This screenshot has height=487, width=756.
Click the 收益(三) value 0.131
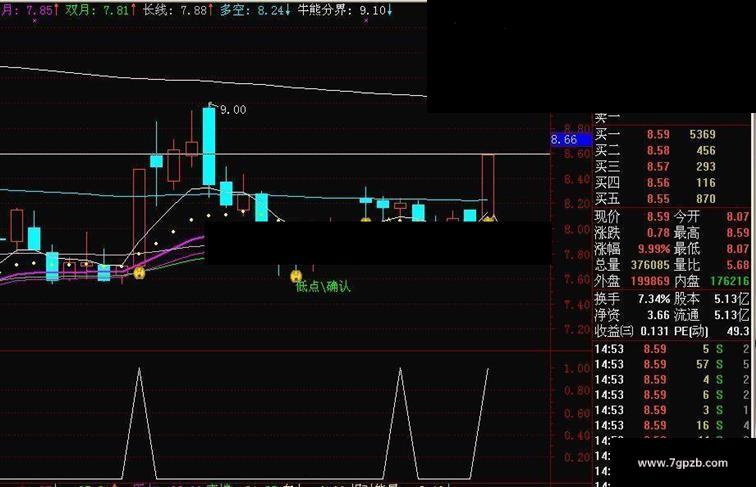click(654, 331)
